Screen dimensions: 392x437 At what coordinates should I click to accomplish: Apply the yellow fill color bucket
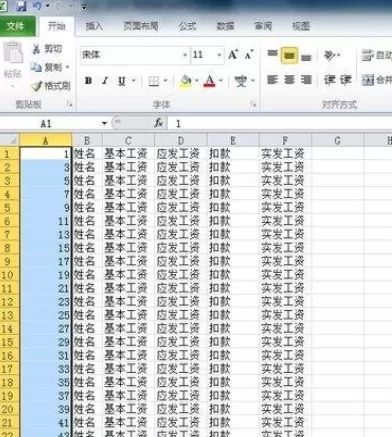pyautogui.click(x=186, y=81)
